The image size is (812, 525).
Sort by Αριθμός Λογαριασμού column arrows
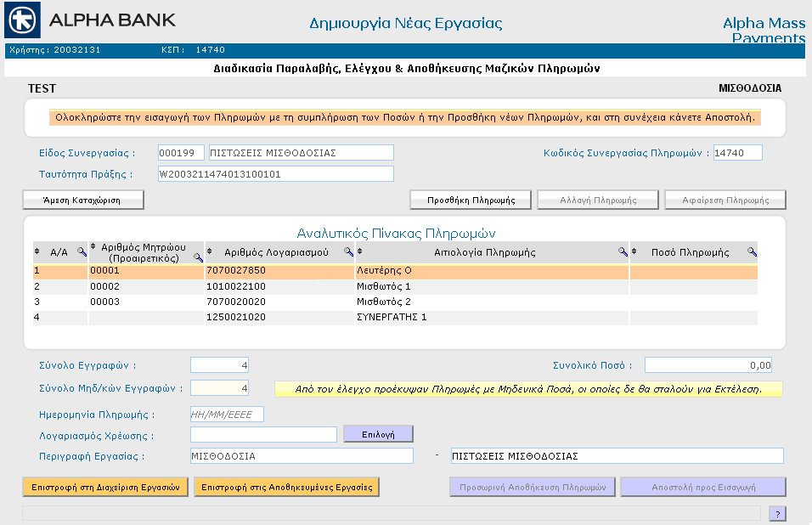coord(209,251)
